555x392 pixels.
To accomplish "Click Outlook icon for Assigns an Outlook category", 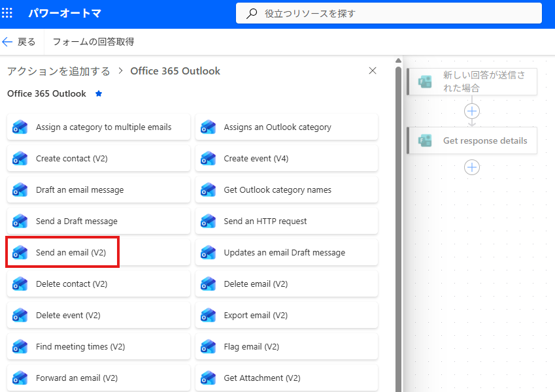I will (208, 127).
